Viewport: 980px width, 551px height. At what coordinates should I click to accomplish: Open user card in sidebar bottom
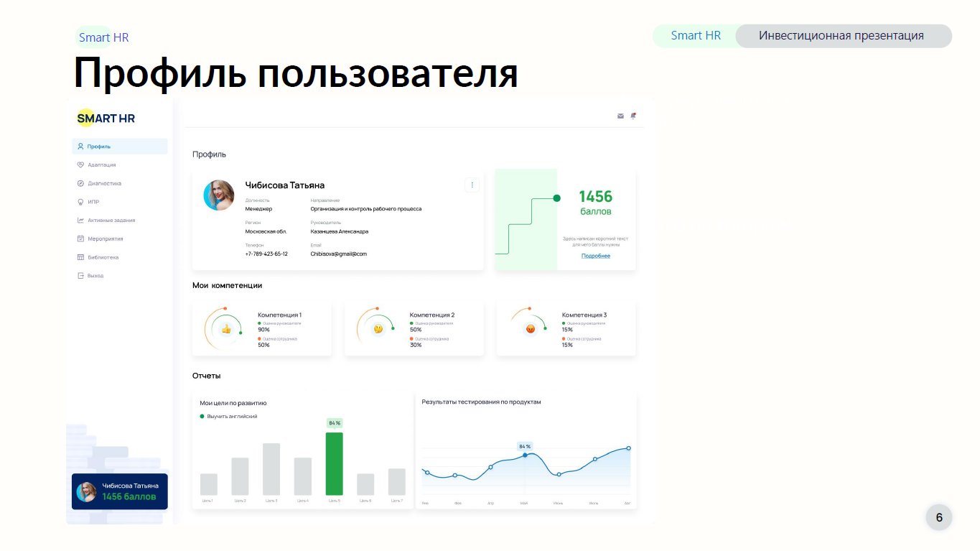click(120, 491)
